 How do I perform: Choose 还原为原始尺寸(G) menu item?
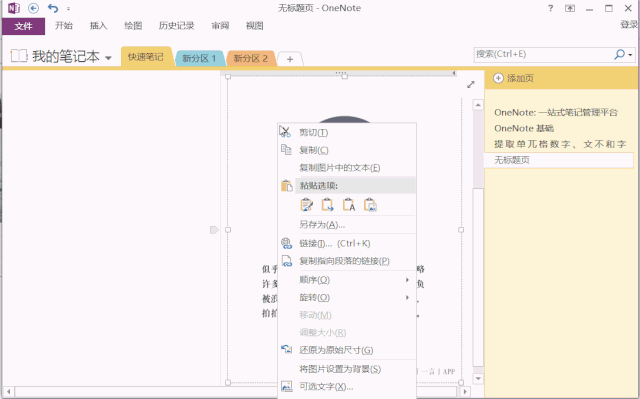tap(346, 350)
